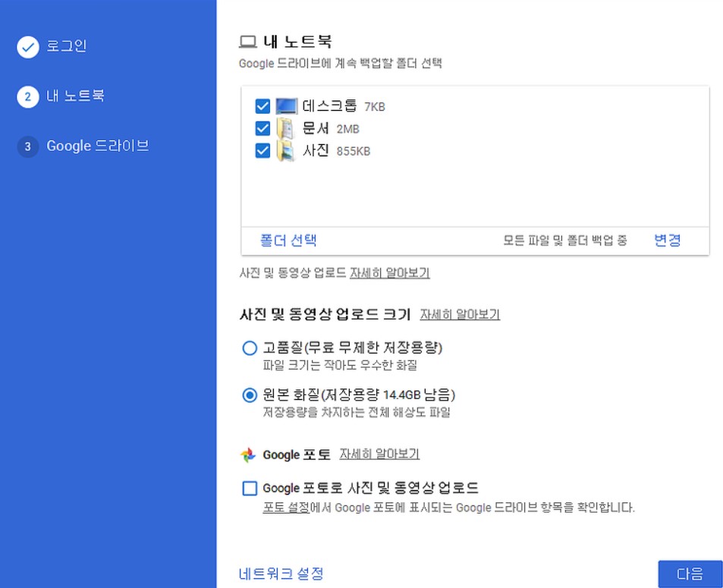Go to the Google 드라이브 step

point(98,146)
